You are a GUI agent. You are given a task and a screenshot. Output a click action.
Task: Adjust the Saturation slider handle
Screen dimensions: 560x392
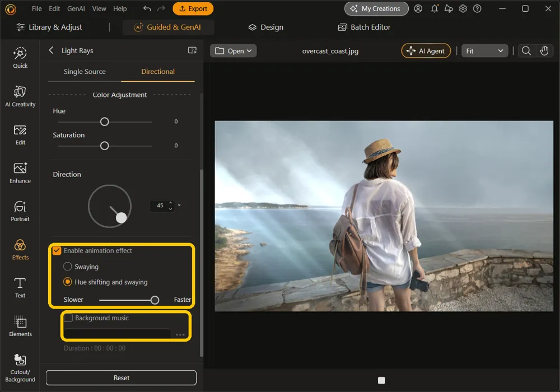[x=104, y=146]
